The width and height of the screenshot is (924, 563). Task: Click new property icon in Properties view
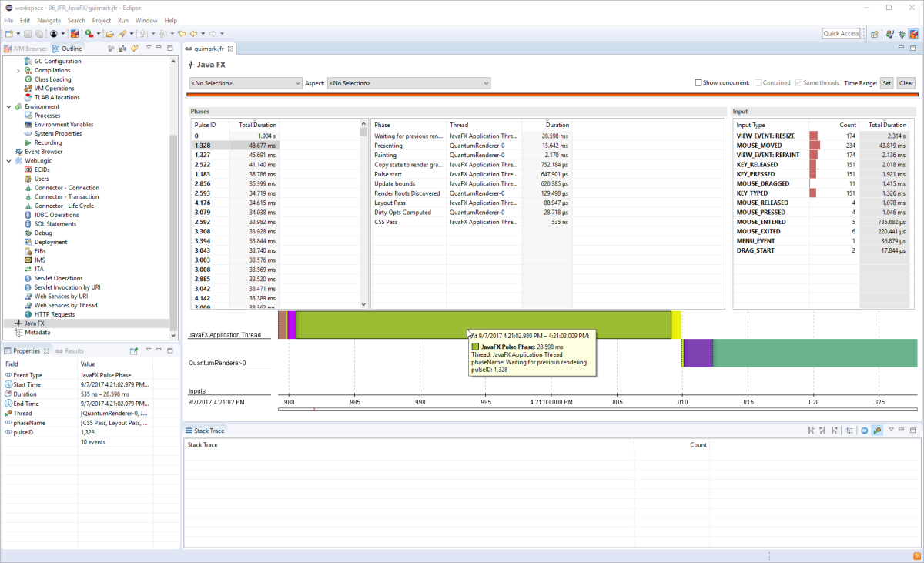(x=133, y=351)
